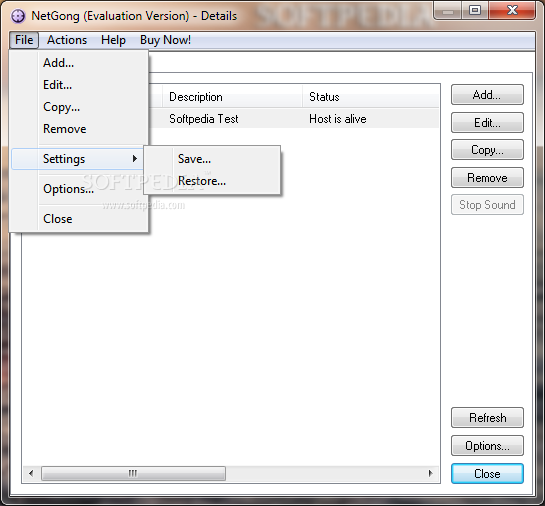The width and height of the screenshot is (545, 506).
Task: Click the horizontal scrollbar right arrow
Action: point(431,473)
